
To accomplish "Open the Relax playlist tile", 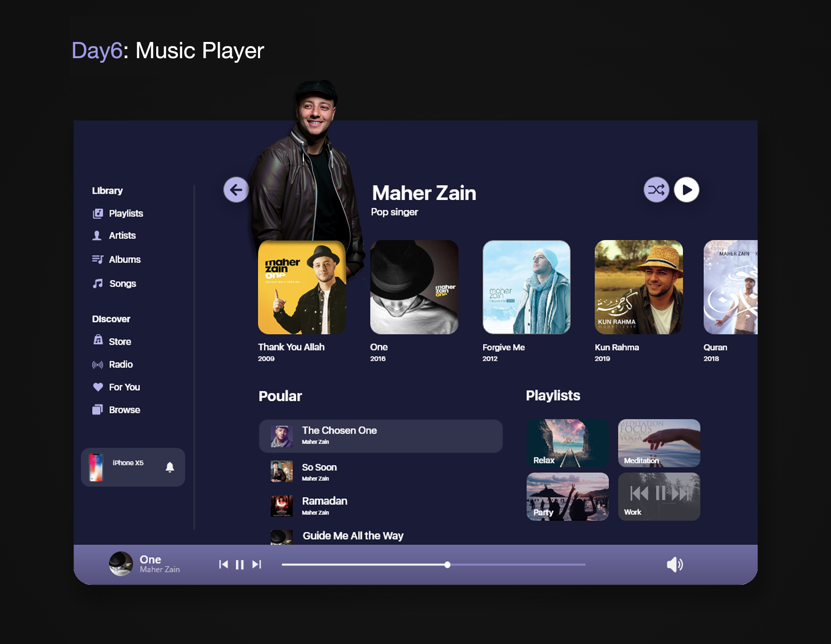I will pos(568,443).
